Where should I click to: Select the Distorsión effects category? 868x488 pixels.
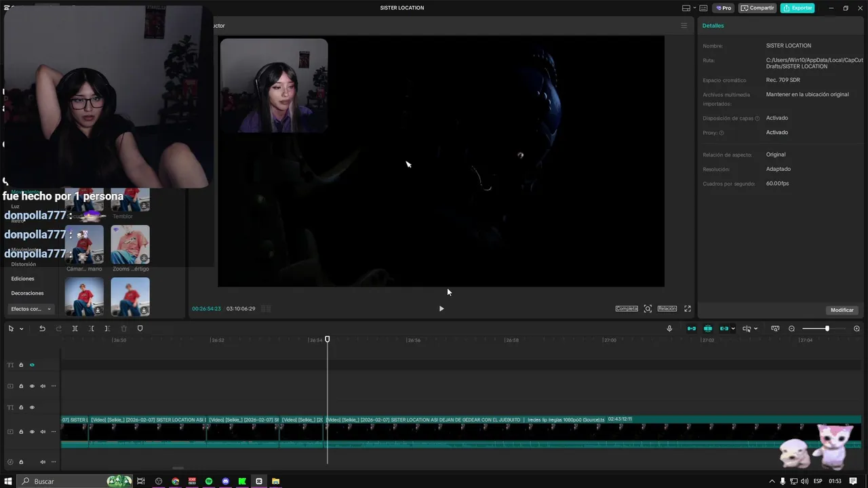pos(24,264)
